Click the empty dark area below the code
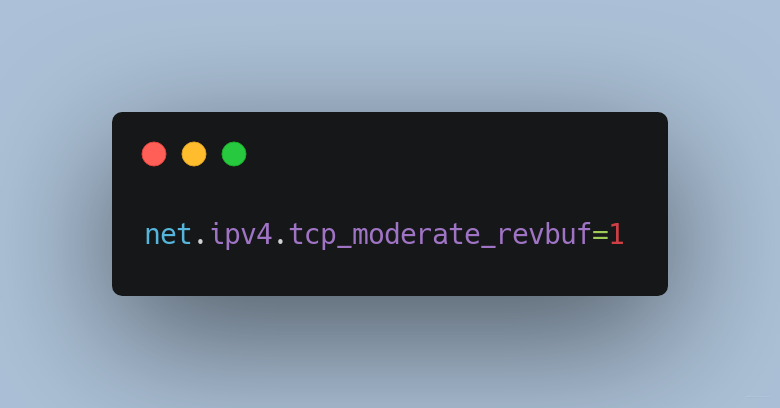This screenshot has width=780, height=408. click(x=390, y=275)
